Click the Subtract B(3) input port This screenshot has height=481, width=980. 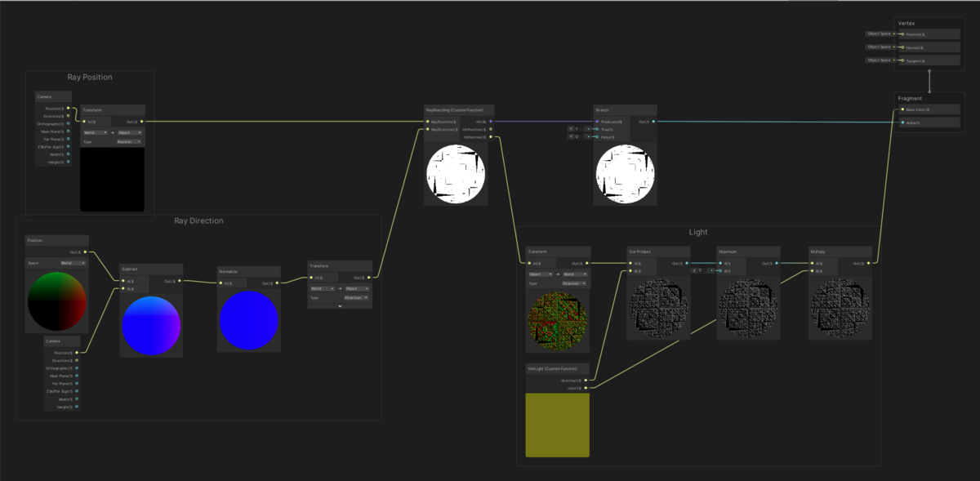point(122,288)
